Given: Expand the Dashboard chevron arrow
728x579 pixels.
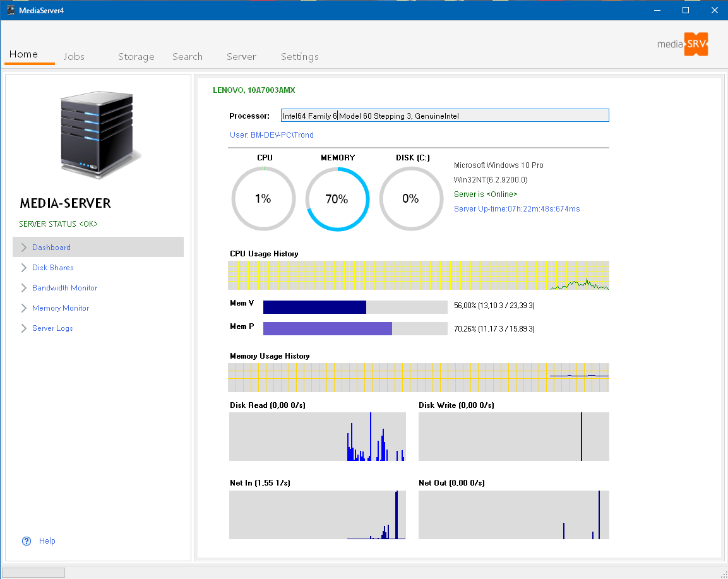Looking at the screenshot, I should 24,248.
